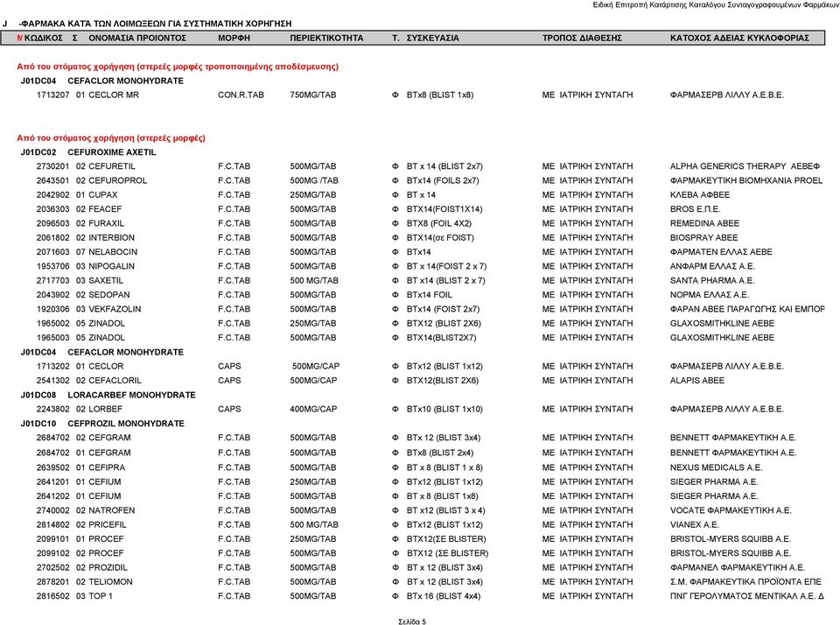Click packaging BTx 16 (BLIST 4x4)
Screen dimensions: 840x625
coord(444,596)
